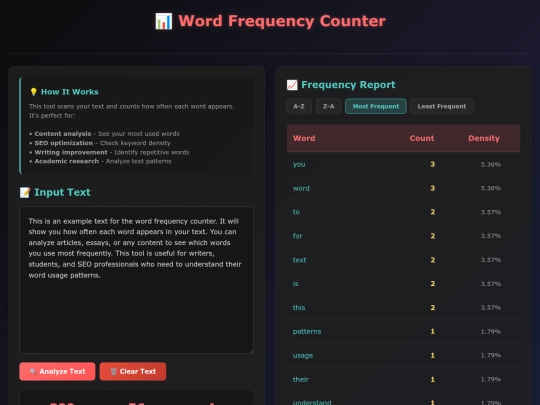Select the Most Frequent sort option
This screenshot has height=405, width=540.
click(x=376, y=106)
